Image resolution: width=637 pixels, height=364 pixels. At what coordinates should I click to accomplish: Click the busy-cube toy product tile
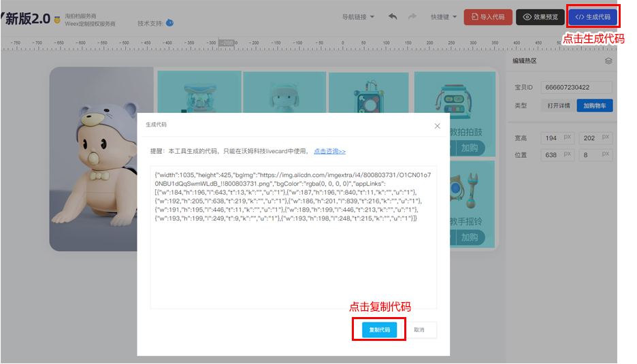point(368,93)
